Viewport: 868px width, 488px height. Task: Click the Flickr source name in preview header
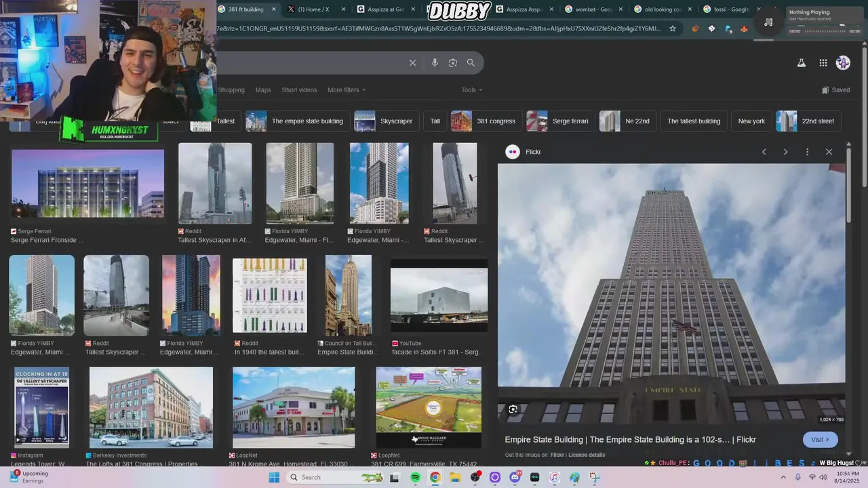(533, 152)
